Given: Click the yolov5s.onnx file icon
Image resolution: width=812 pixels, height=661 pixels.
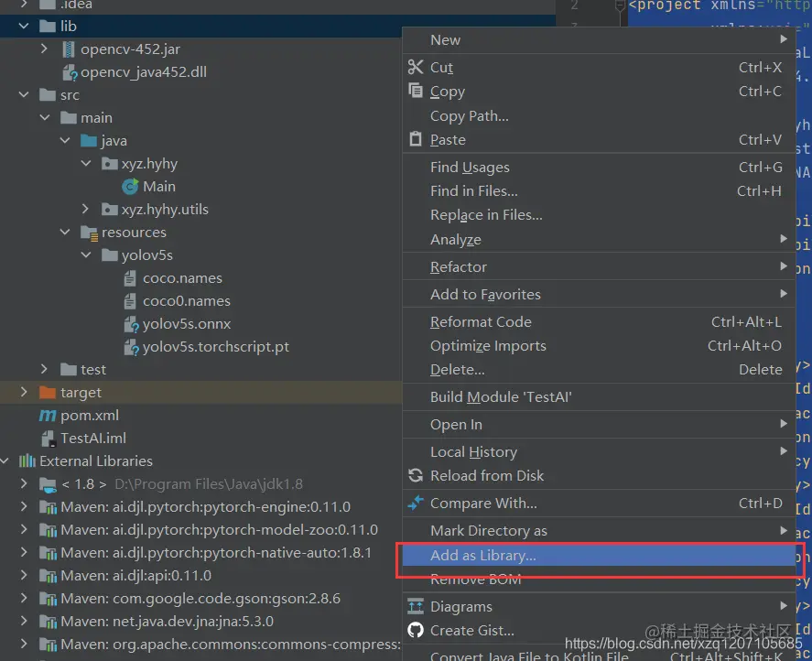Looking at the screenshot, I should coord(131,324).
